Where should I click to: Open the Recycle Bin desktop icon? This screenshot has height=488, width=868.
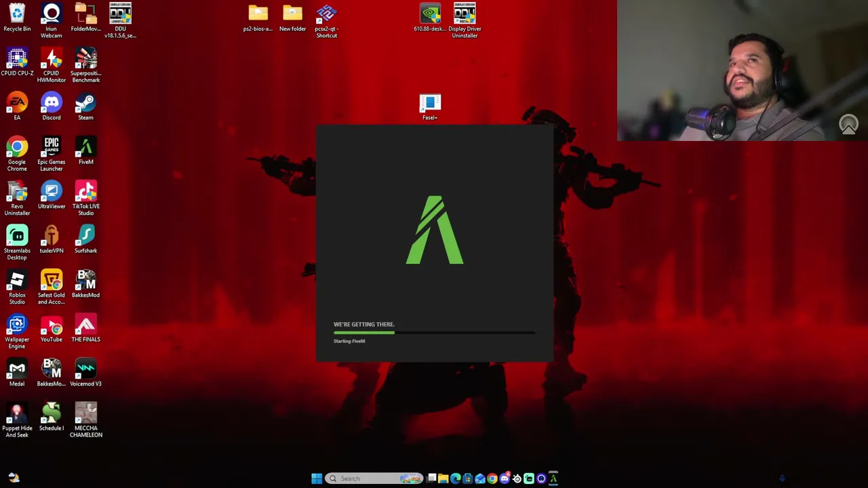pyautogui.click(x=17, y=18)
